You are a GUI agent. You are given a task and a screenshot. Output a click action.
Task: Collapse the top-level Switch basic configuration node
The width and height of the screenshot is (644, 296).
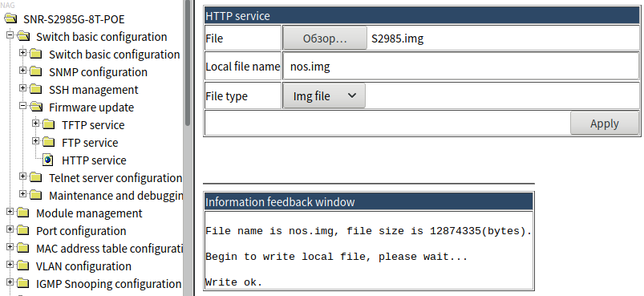pos(10,35)
